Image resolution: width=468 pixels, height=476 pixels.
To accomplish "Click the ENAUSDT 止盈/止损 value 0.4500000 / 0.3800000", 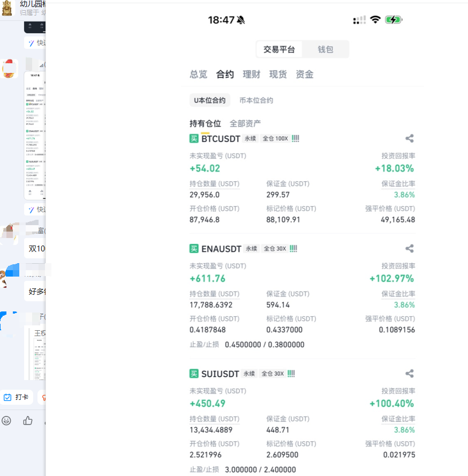I will (x=265, y=345).
